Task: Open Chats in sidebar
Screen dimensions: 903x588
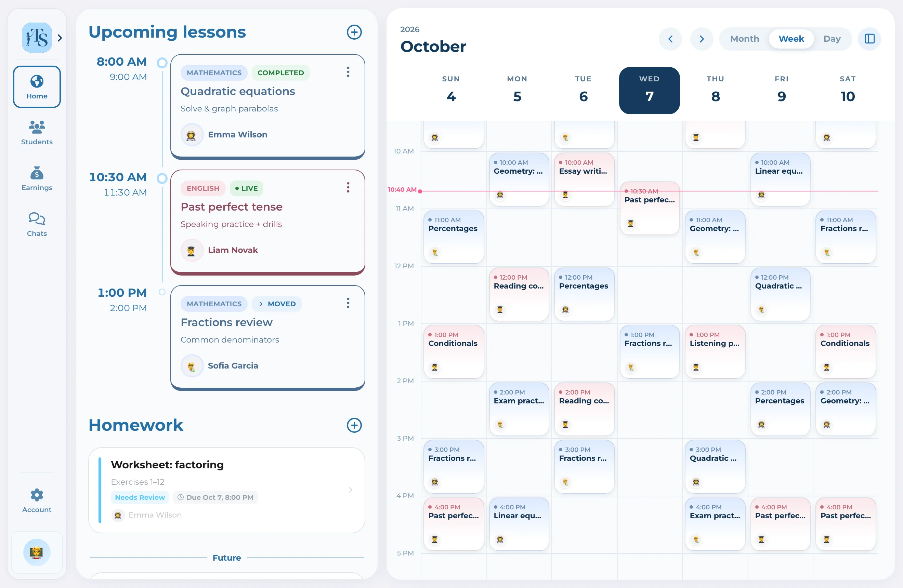Action: [37, 224]
